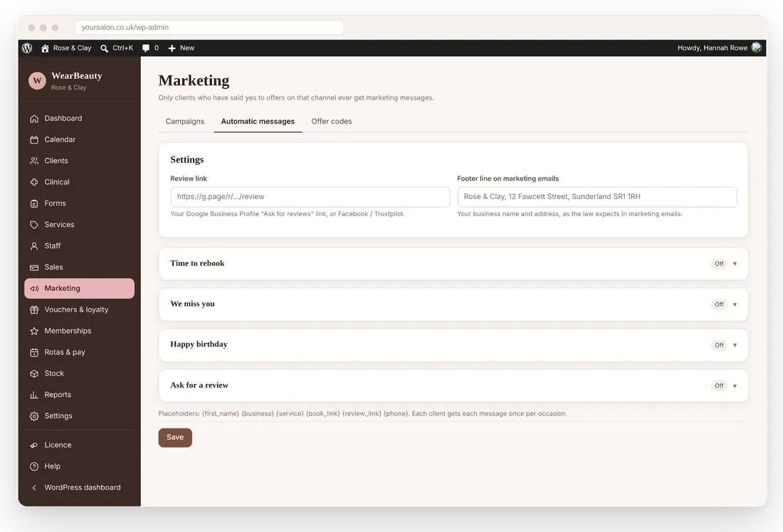Toggle the Ask for a review Off badge

(719, 385)
